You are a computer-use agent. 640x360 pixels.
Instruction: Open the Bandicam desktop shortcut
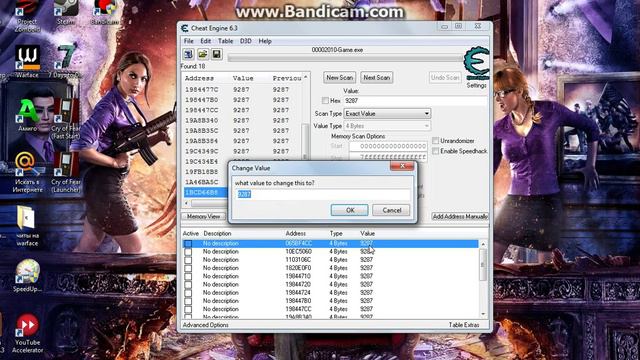tap(104, 12)
